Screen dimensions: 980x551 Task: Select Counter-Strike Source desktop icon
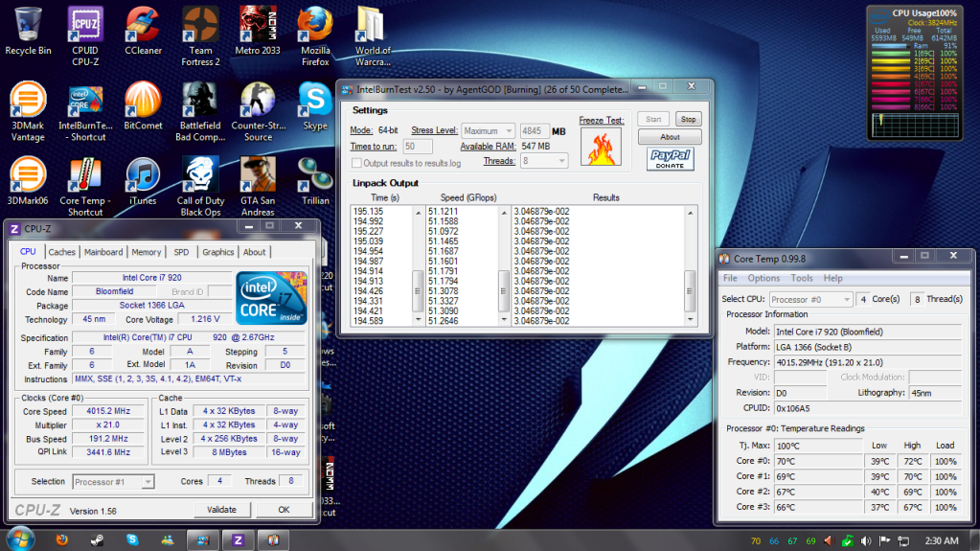[x=258, y=111]
